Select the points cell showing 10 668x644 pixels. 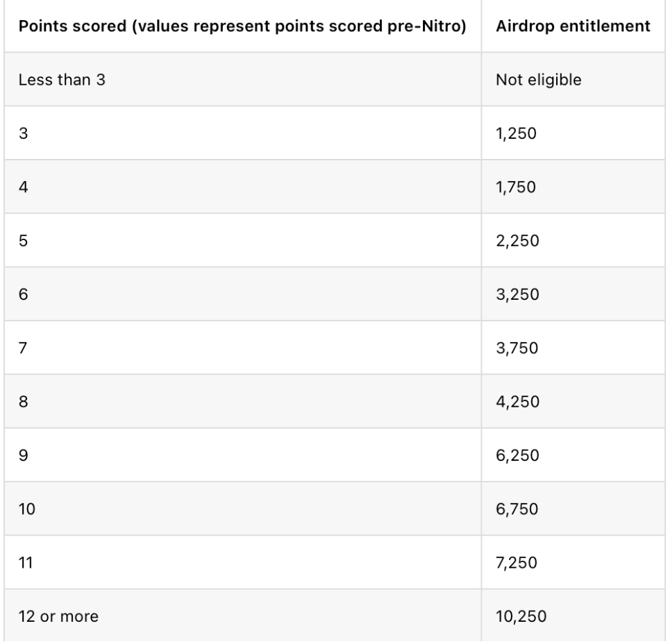(x=26, y=509)
